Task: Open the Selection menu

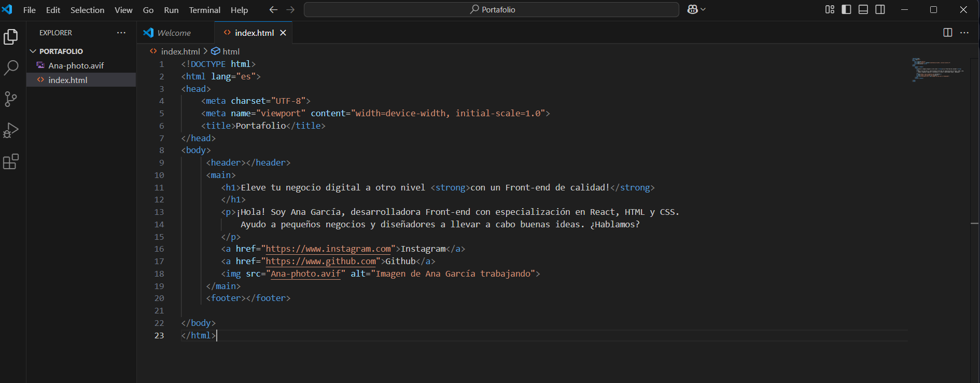Action: click(87, 10)
